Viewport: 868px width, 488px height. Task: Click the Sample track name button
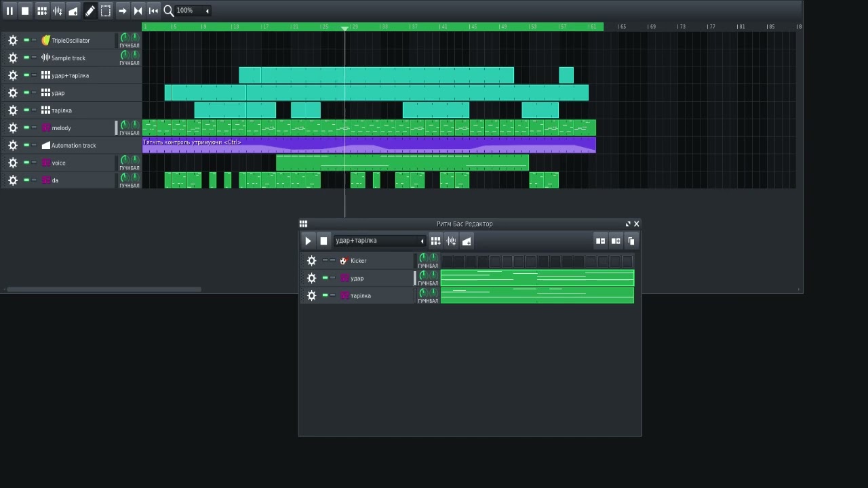pos(68,58)
